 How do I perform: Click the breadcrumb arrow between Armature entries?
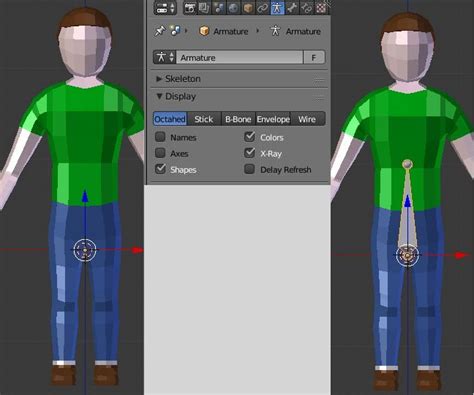tap(257, 31)
